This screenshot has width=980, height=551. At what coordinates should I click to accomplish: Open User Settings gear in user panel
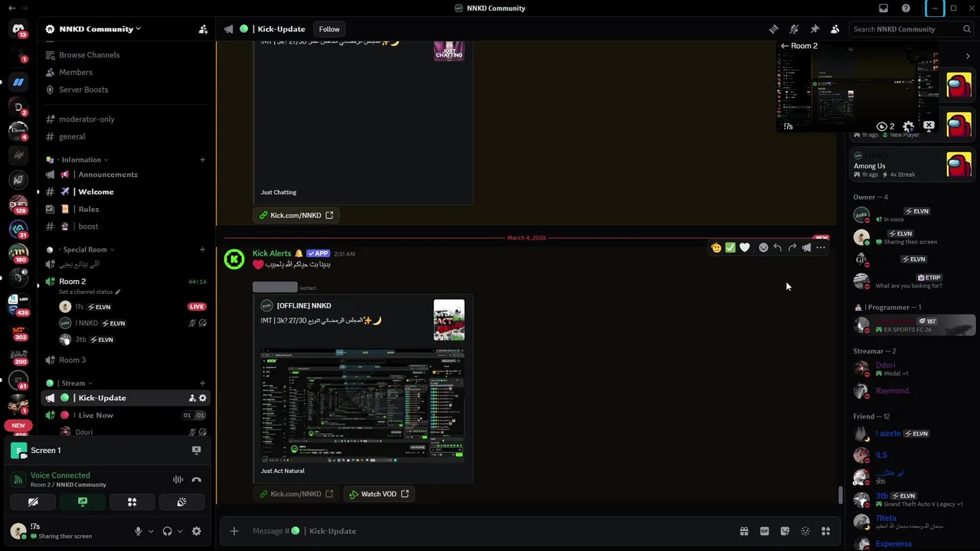tap(196, 531)
